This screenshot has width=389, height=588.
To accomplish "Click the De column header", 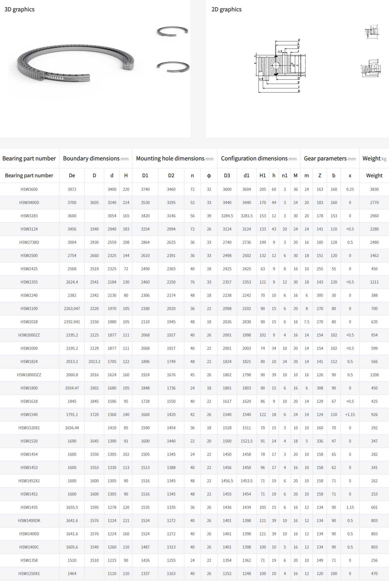I will pos(72,176).
